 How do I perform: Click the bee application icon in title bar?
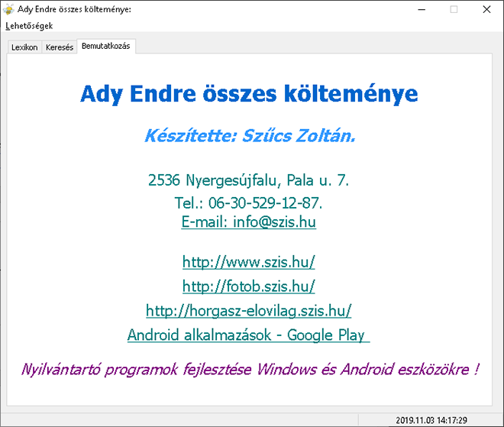click(x=8, y=9)
